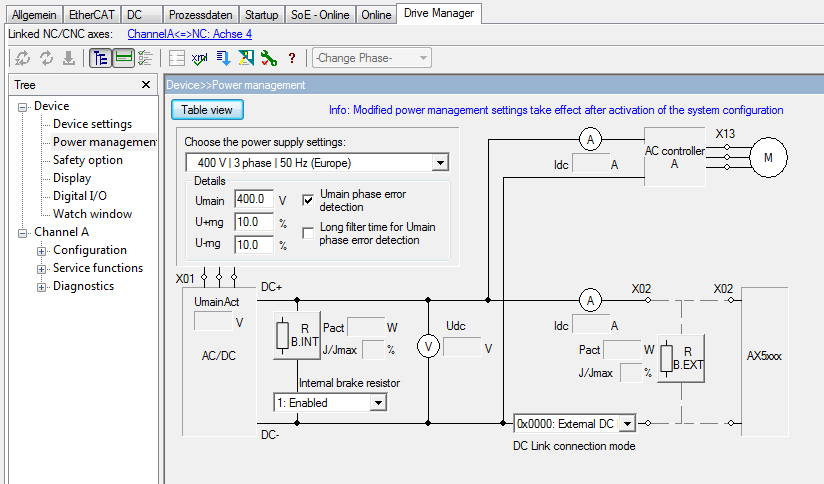
Task: Click the ammeter symbol near AC controller
Action: 590,140
